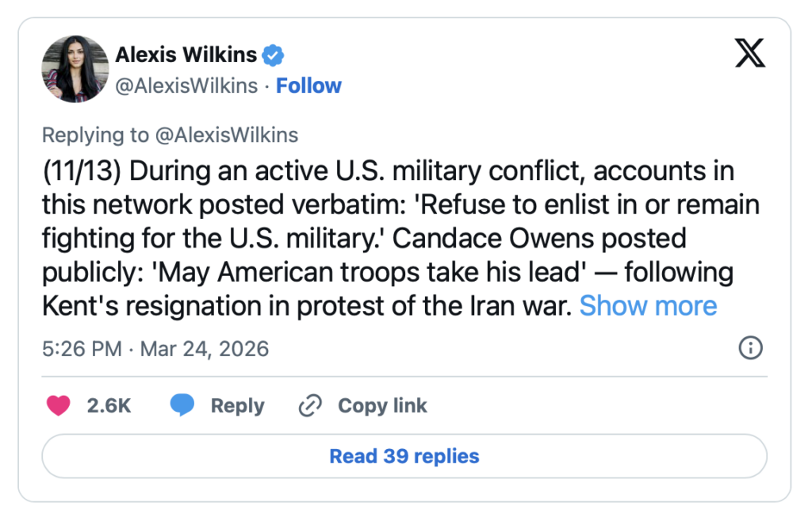This screenshot has width=812, height=518.
Task: Like the post with heart icon
Action: 58,405
